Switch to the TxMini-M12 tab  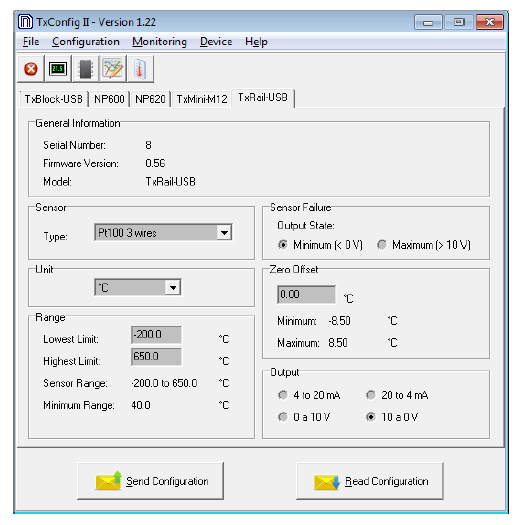click(202, 99)
